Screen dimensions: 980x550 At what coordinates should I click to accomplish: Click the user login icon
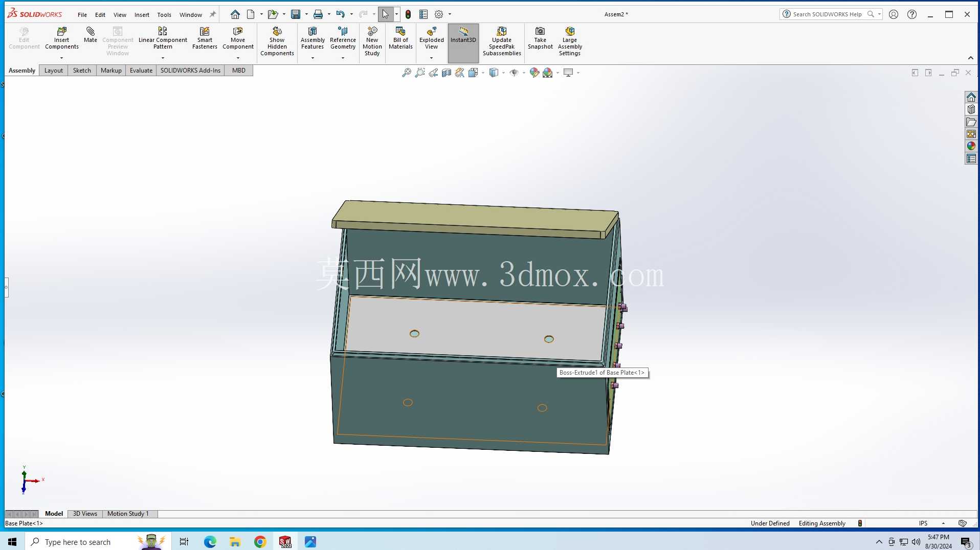click(894, 14)
